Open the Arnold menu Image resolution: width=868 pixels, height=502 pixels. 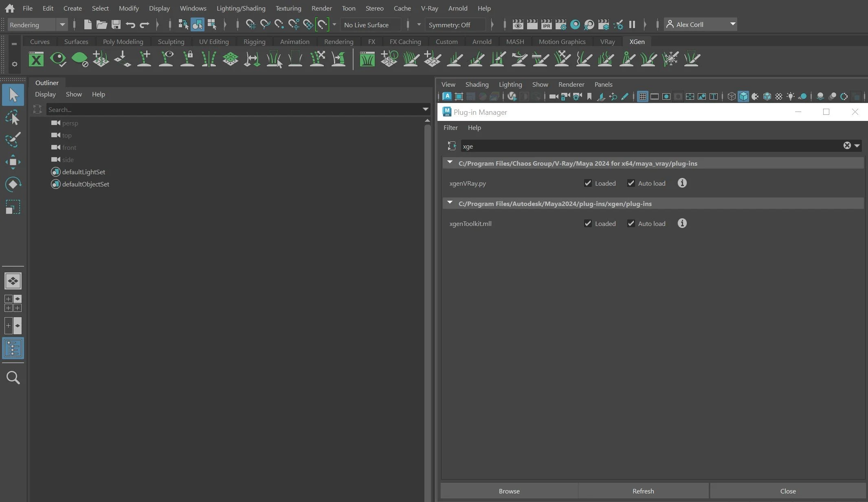457,8
